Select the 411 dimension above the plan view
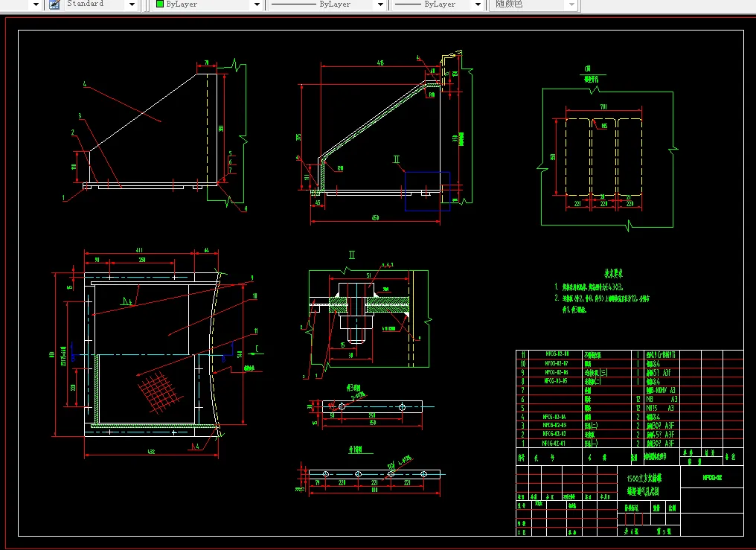 coord(139,250)
